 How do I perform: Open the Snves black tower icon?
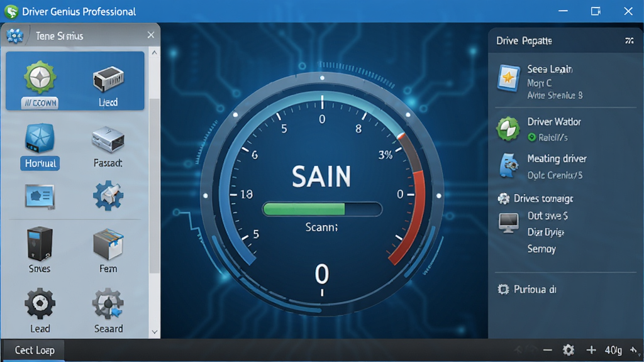[x=40, y=244]
